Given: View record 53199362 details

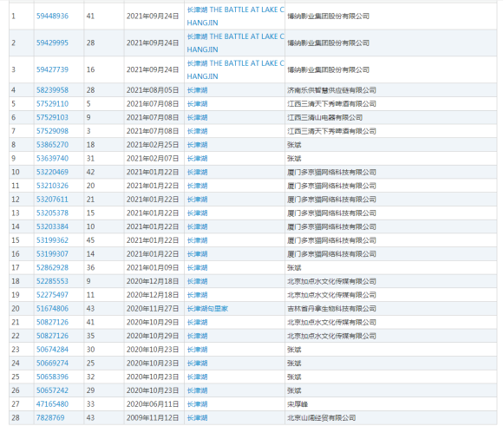Looking at the screenshot, I should 52,240.
